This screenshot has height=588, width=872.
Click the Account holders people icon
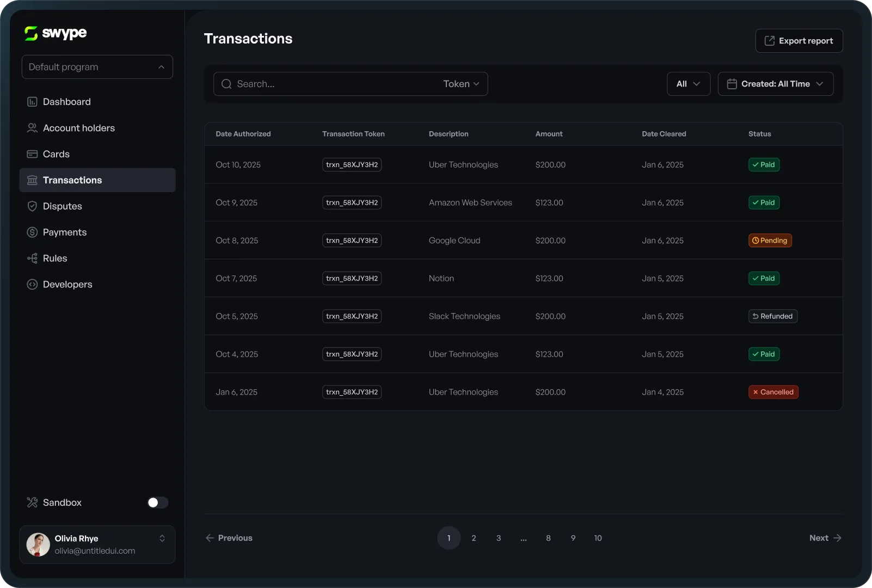point(32,128)
